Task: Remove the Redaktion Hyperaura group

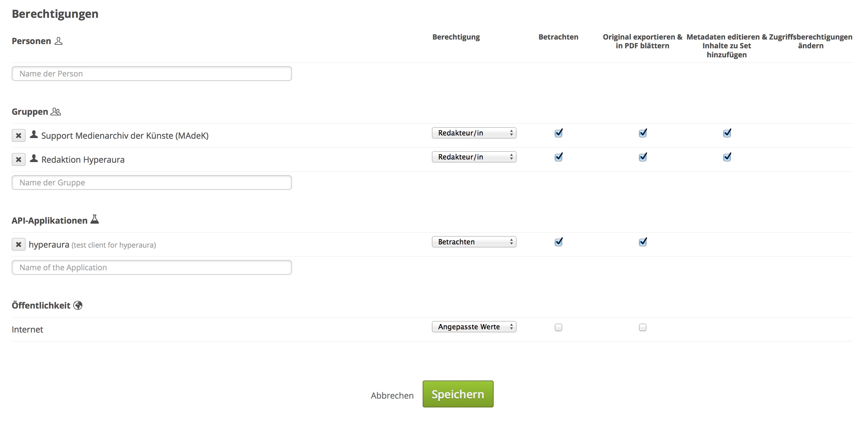Action: pyautogui.click(x=18, y=159)
